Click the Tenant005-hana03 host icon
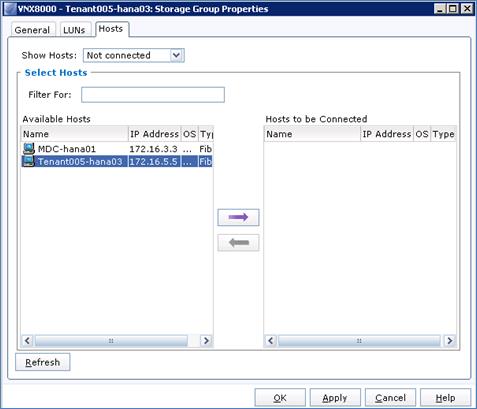This screenshot has width=477, height=409. point(29,161)
